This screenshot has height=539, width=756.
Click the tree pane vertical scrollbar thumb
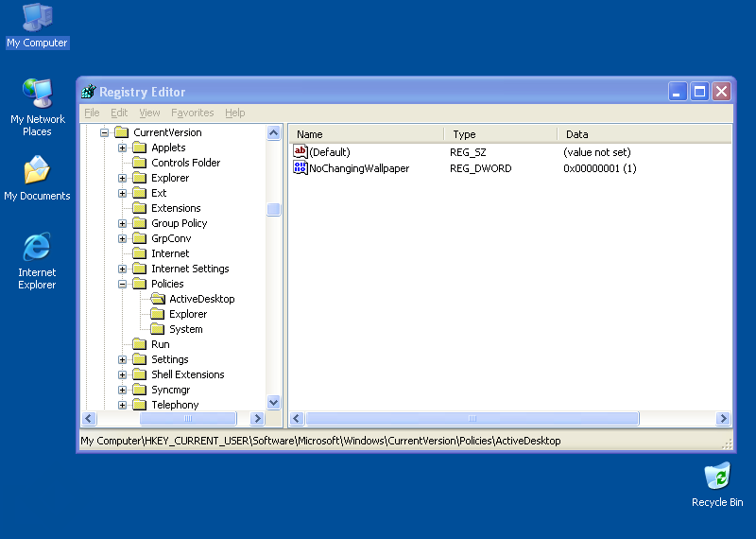pos(273,209)
